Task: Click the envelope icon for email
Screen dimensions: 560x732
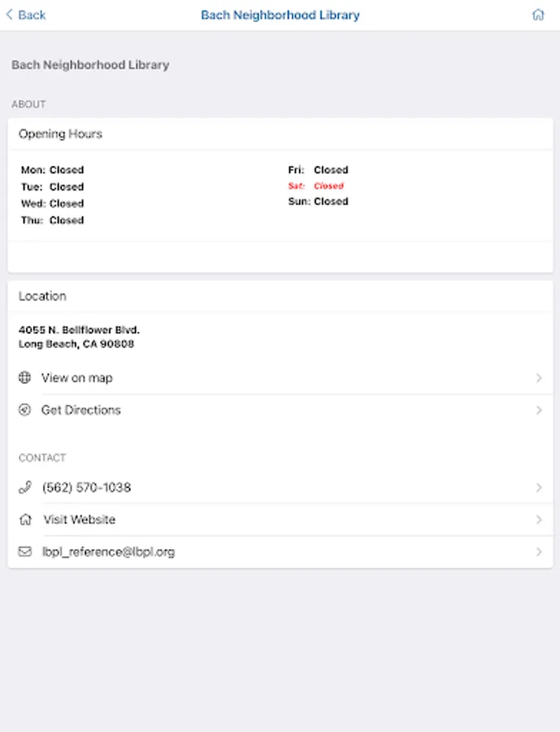Action: click(x=24, y=551)
